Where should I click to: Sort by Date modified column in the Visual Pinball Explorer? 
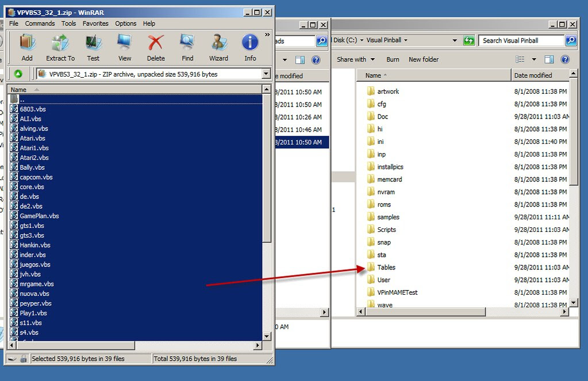pyautogui.click(x=540, y=75)
